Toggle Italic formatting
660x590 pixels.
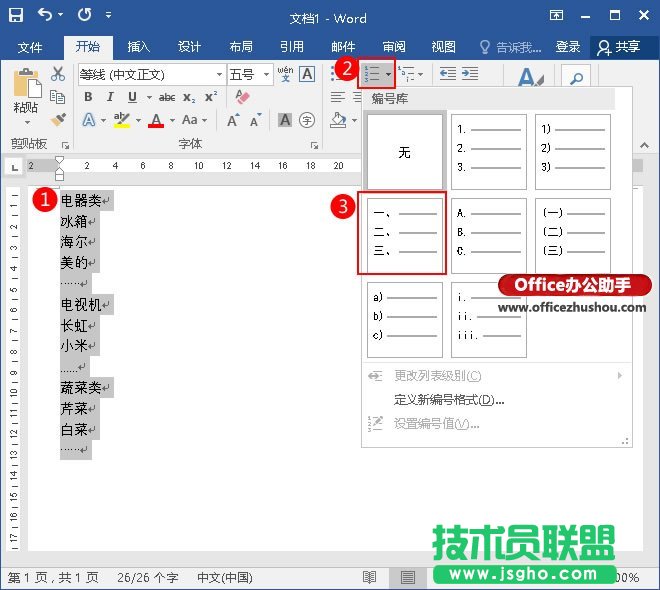[x=110, y=97]
